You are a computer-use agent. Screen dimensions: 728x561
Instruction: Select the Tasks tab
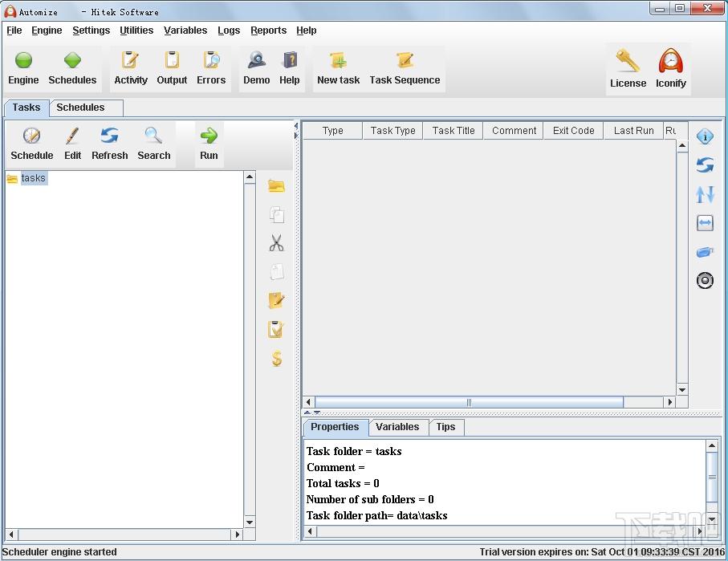pos(26,108)
